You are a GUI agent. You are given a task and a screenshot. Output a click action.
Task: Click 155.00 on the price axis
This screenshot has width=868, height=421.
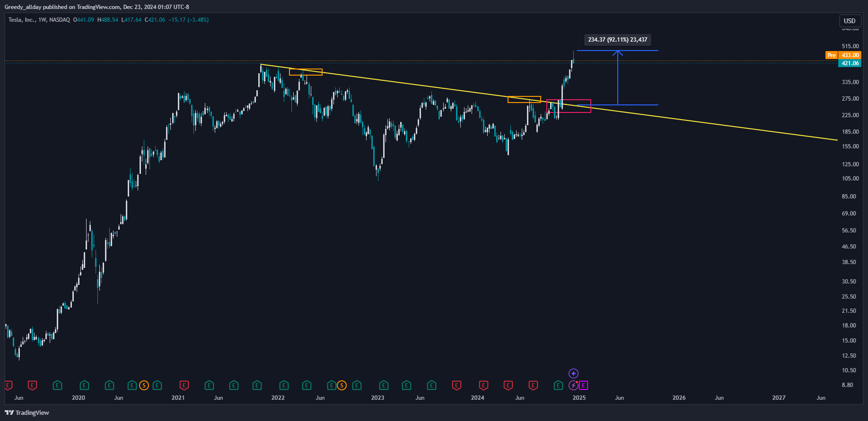tap(850, 146)
